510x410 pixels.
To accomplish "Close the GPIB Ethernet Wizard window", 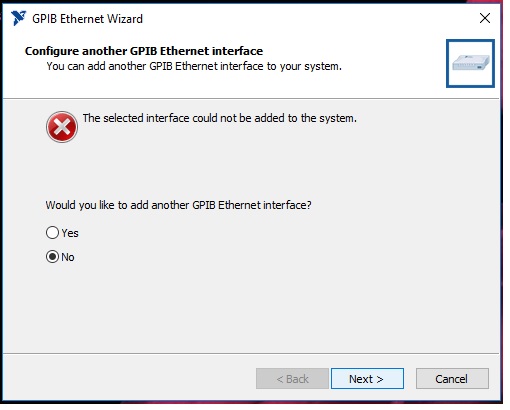I will [x=485, y=18].
